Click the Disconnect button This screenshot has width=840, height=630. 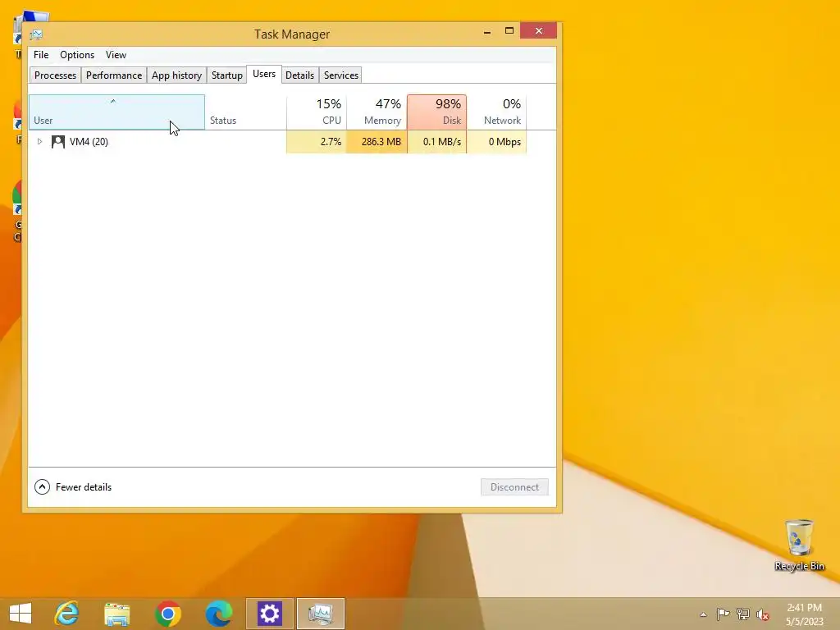(x=514, y=487)
